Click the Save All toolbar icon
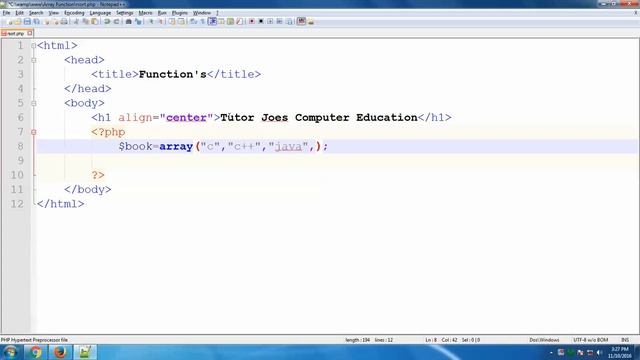Viewport: 640px width, 360px height. pos(36,21)
